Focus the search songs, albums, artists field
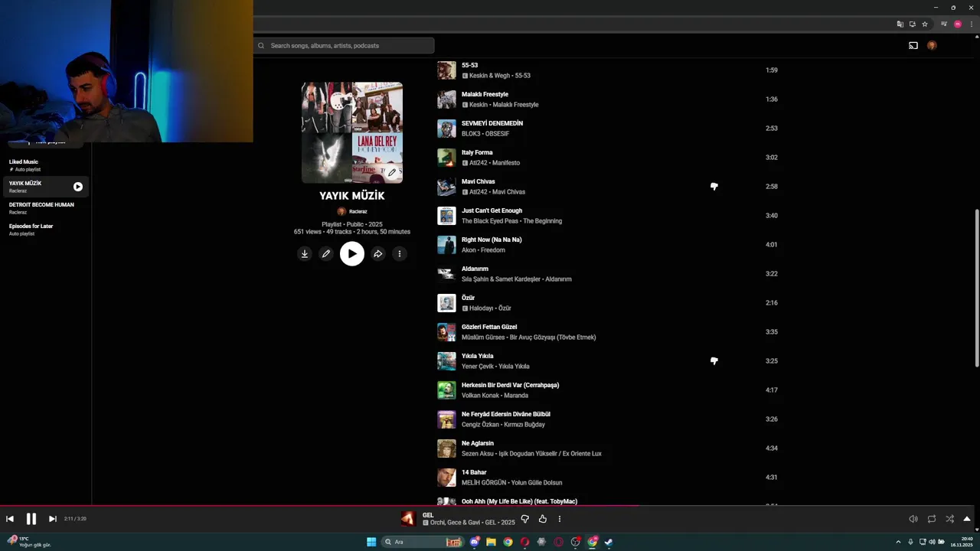The height and width of the screenshot is (551, 980). point(345,46)
